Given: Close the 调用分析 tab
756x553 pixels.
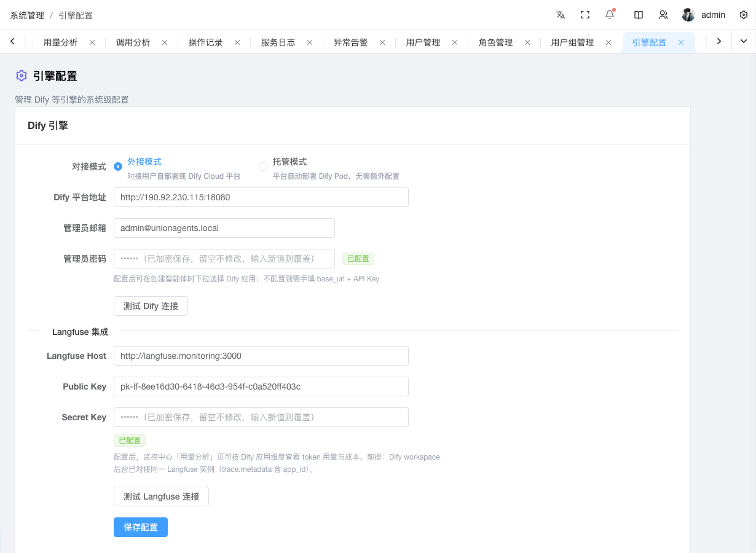Looking at the screenshot, I should [x=165, y=42].
